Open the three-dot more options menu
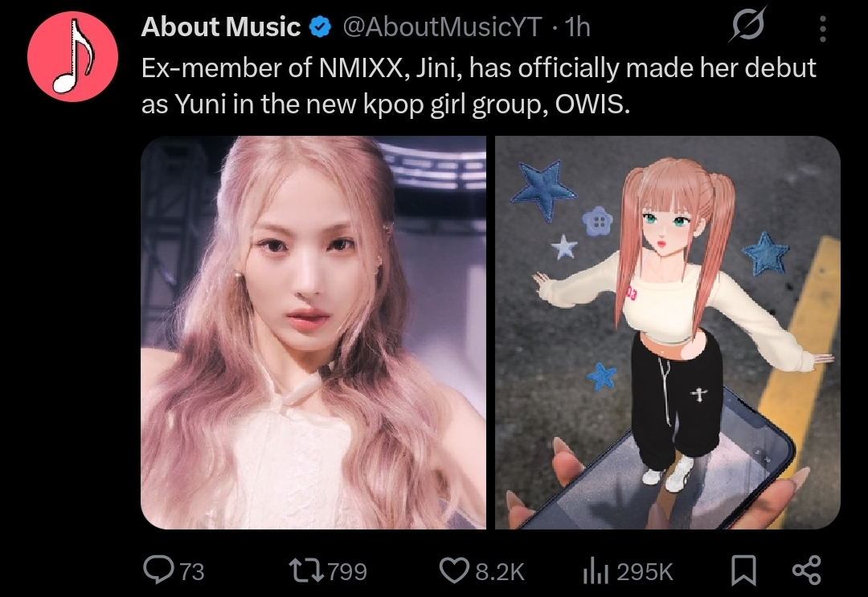The height and width of the screenshot is (597, 868). point(823,29)
